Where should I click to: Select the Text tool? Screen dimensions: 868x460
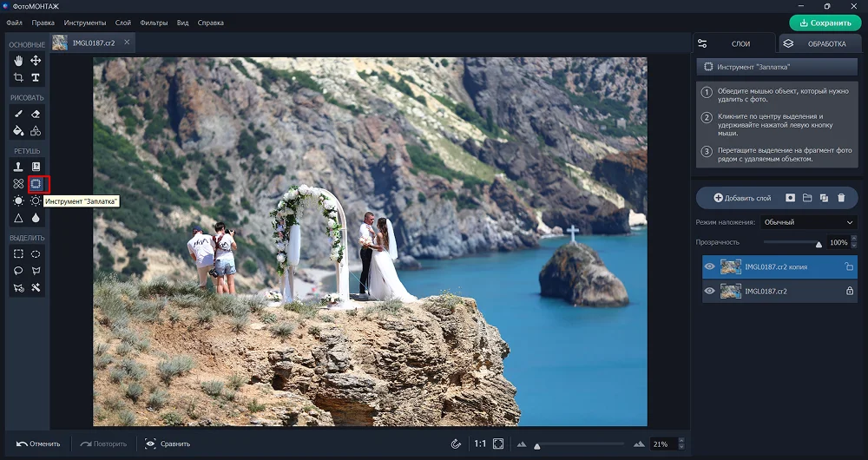(x=36, y=77)
